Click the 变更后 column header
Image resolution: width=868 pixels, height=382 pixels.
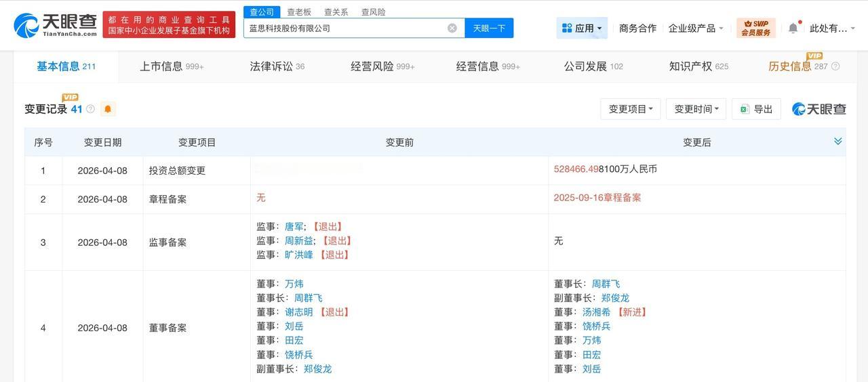pos(696,142)
